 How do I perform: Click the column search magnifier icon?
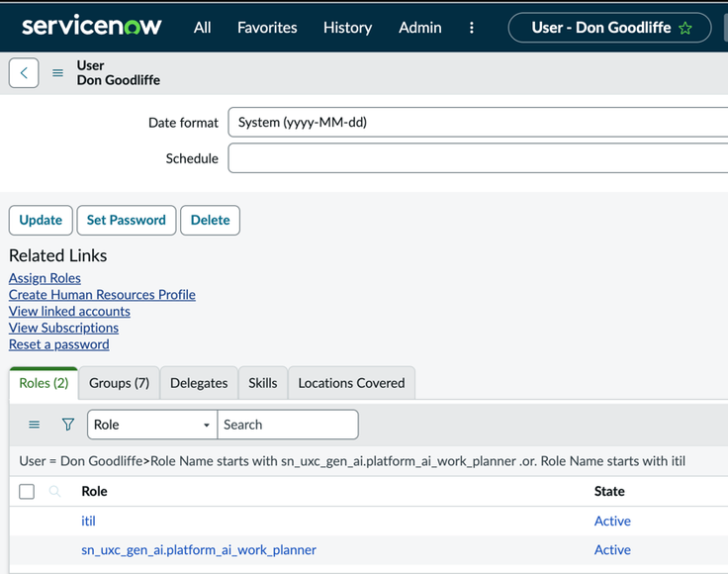[54, 491]
